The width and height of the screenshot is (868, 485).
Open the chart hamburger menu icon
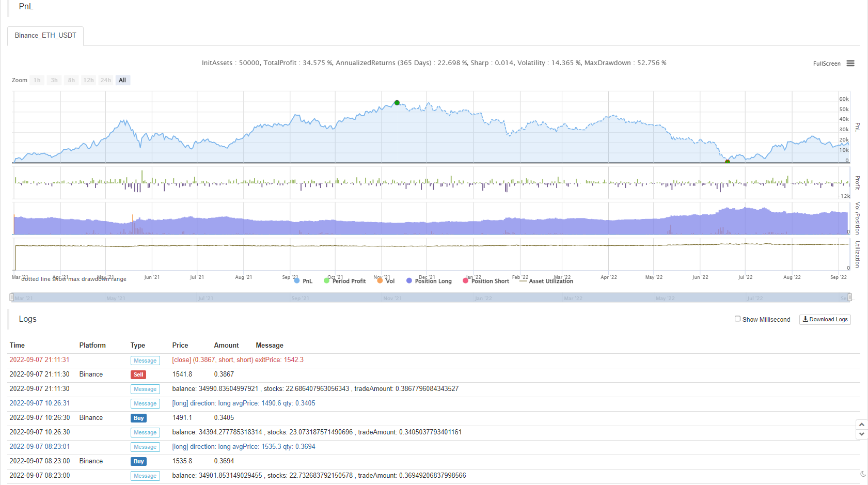850,64
